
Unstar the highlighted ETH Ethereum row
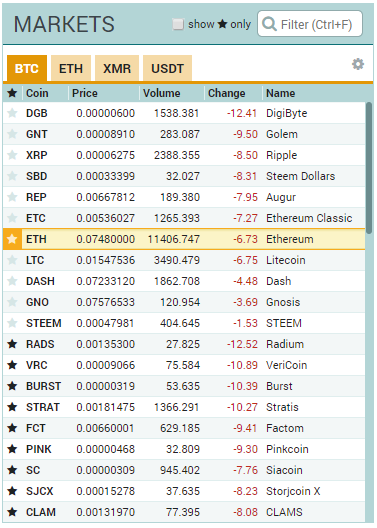point(12,239)
